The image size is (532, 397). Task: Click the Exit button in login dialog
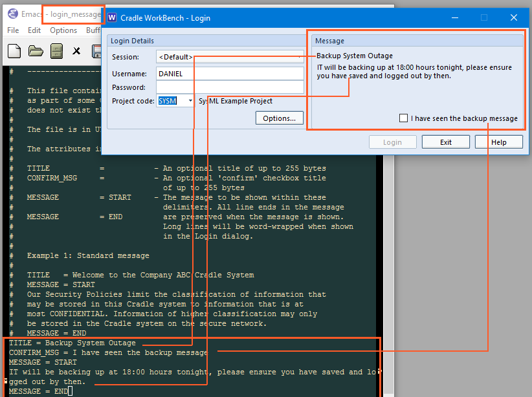click(445, 142)
